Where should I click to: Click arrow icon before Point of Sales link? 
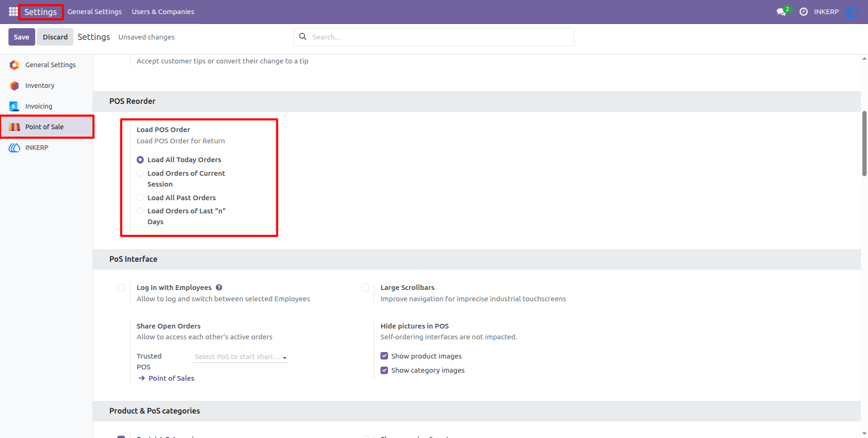141,378
